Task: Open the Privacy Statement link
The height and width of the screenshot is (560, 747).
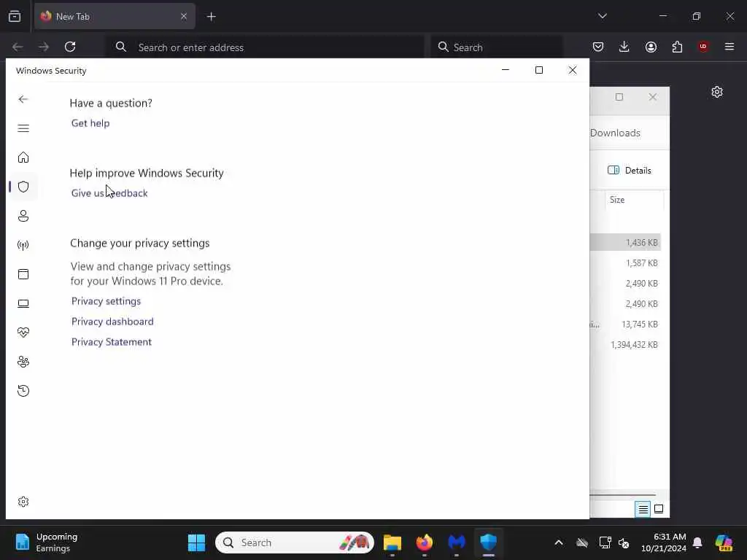Action: pos(112,343)
